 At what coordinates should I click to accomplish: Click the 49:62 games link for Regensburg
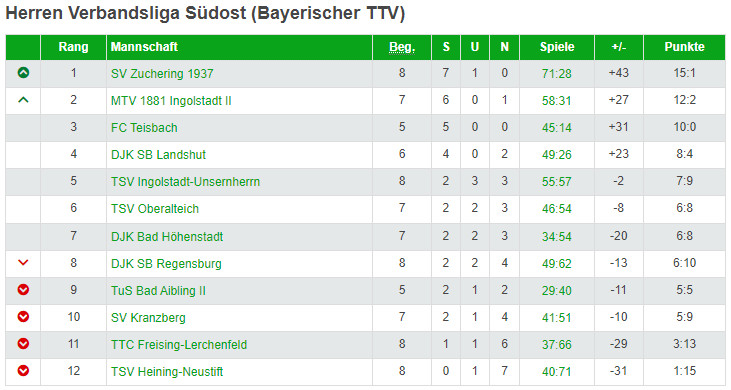point(557,264)
